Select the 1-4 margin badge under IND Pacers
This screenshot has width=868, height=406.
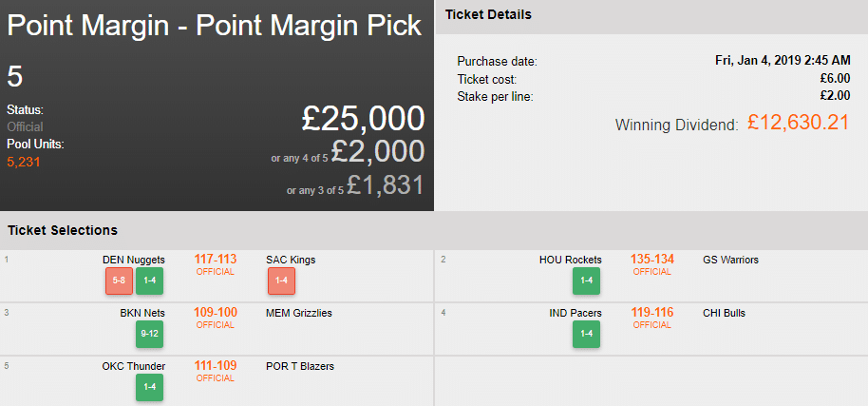[x=586, y=335]
